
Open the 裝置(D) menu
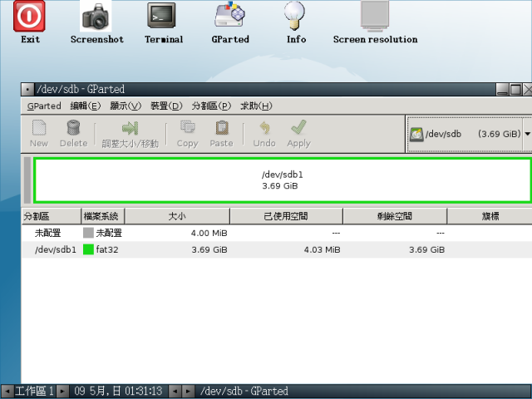point(166,106)
